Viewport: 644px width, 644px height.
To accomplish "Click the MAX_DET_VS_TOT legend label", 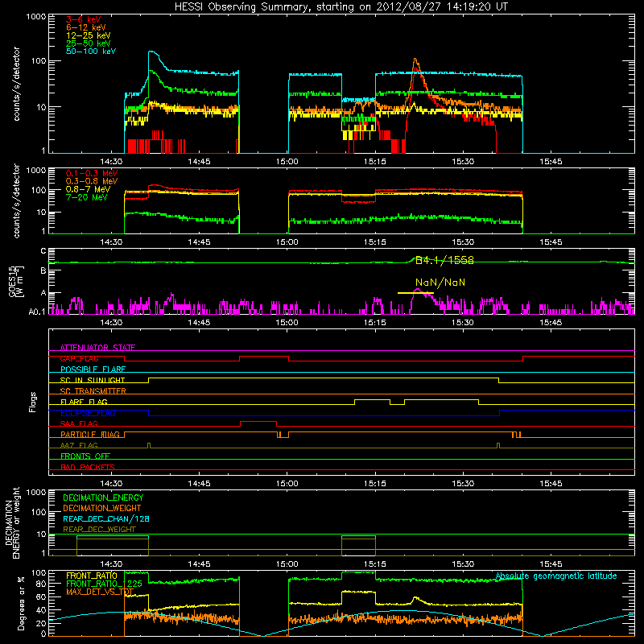I will pos(100,592).
